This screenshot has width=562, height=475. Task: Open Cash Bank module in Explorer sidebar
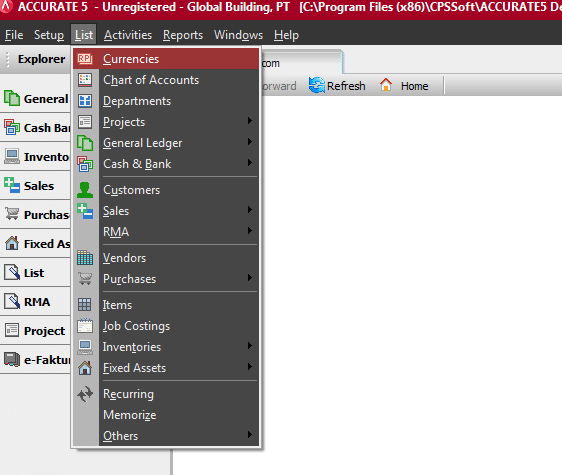35,128
